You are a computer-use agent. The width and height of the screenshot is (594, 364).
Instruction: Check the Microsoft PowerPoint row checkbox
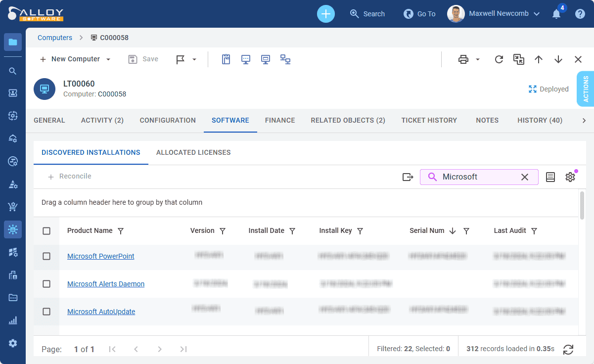point(46,256)
